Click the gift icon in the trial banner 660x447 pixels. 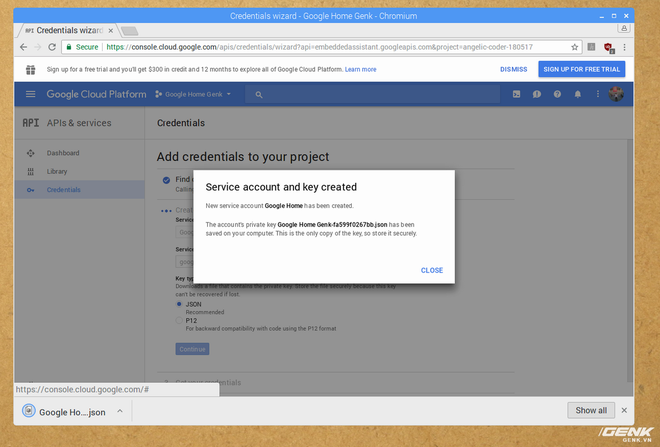[31, 69]
